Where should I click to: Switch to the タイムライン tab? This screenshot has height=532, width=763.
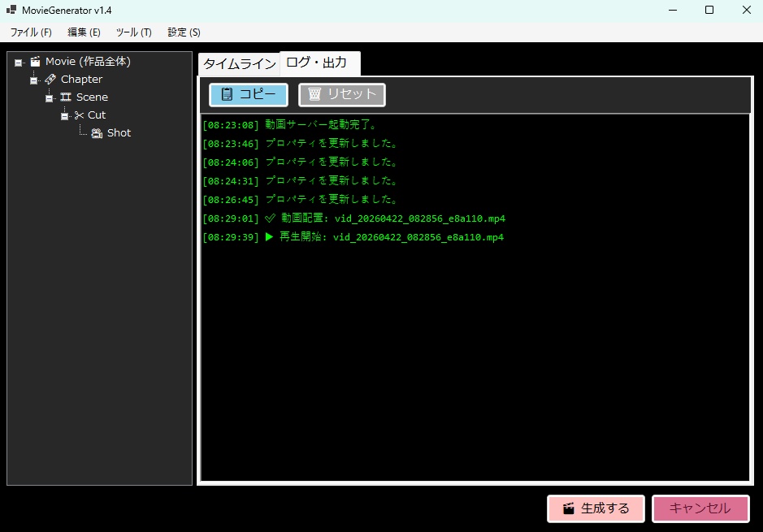(239, 64)
